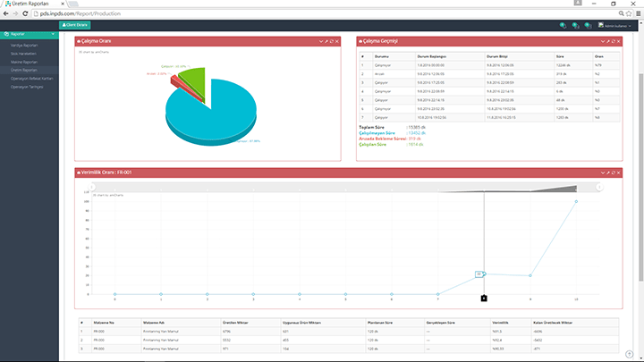Image resolution: width=644 pixels, height=362 pixels.
Task: Click the highlighted data point labeled 22
Action: coord(484,274)
